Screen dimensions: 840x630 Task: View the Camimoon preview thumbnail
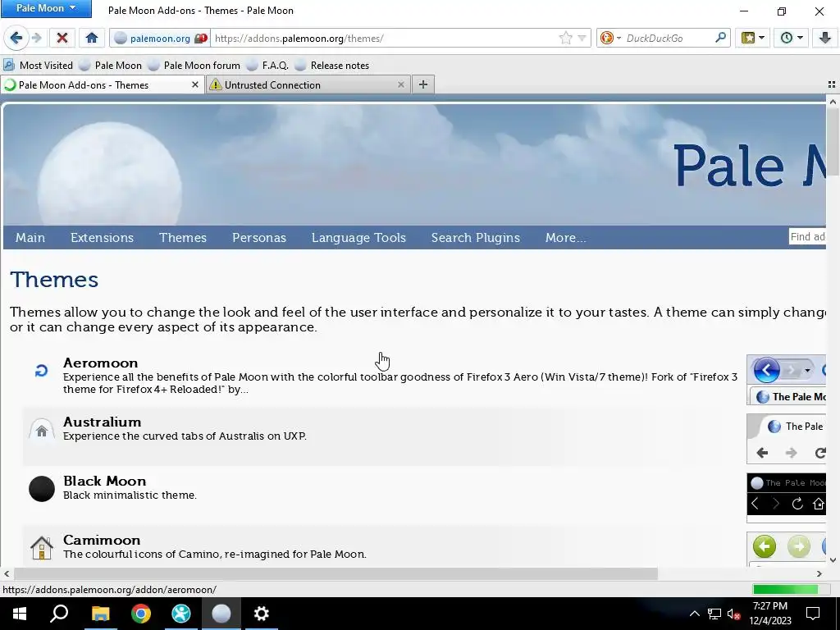point(786,549)
